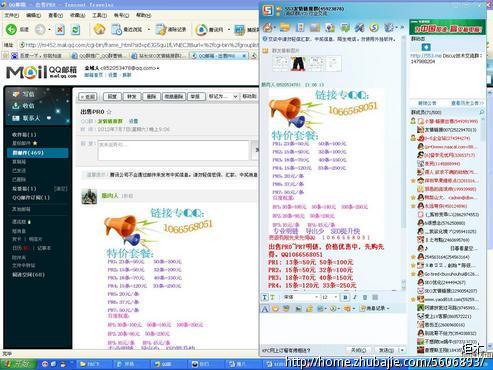Image resolution: width=493 pixels, height=370 pixels.
Task: Click the Send button in chat window
Action: point(386,350)
